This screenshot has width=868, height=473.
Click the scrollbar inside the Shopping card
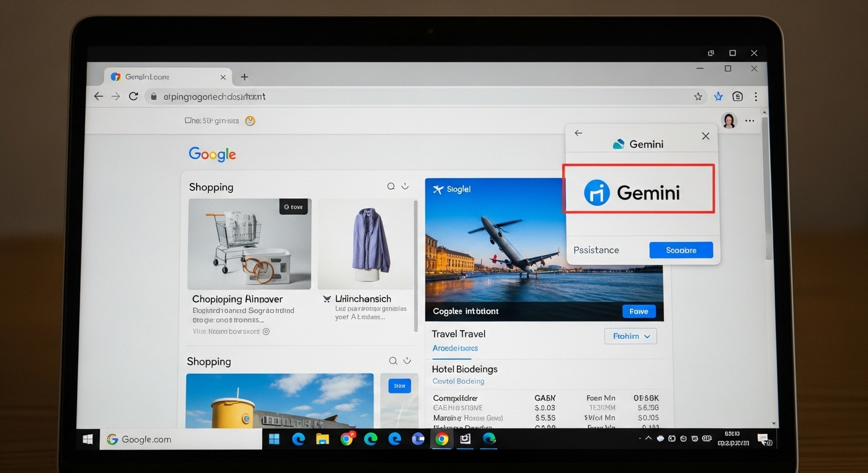[x=417, y=265]
